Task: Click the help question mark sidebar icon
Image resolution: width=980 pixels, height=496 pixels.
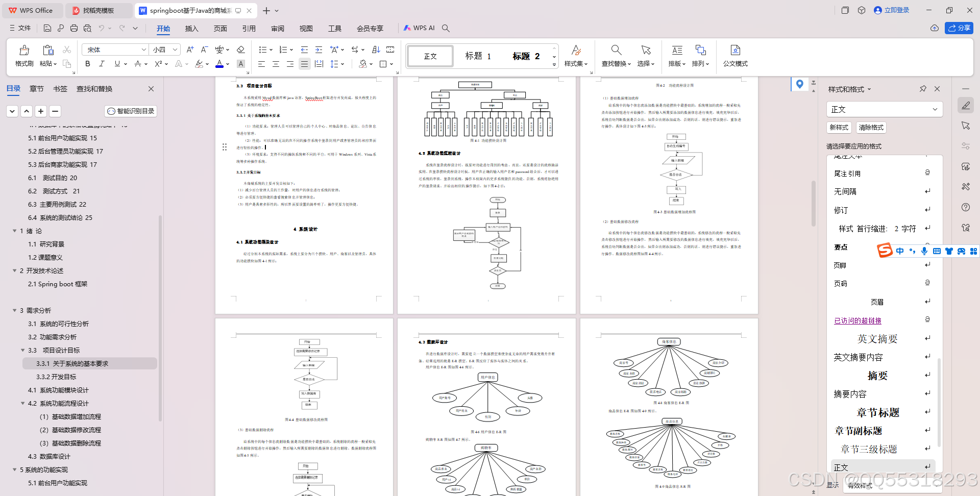Action: pos(966,207)
